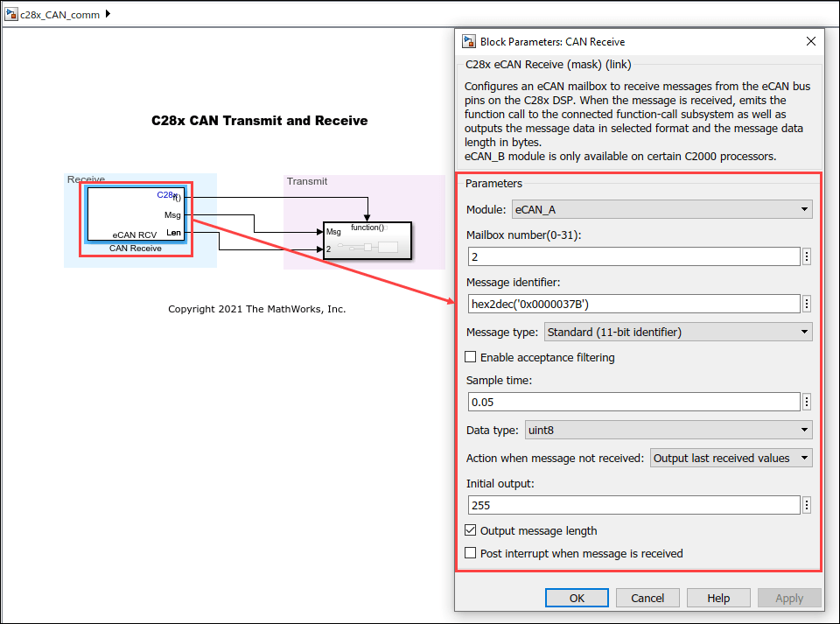Enable Post interrupt when message is received
The image size is (840, 624).
point(471,553)
